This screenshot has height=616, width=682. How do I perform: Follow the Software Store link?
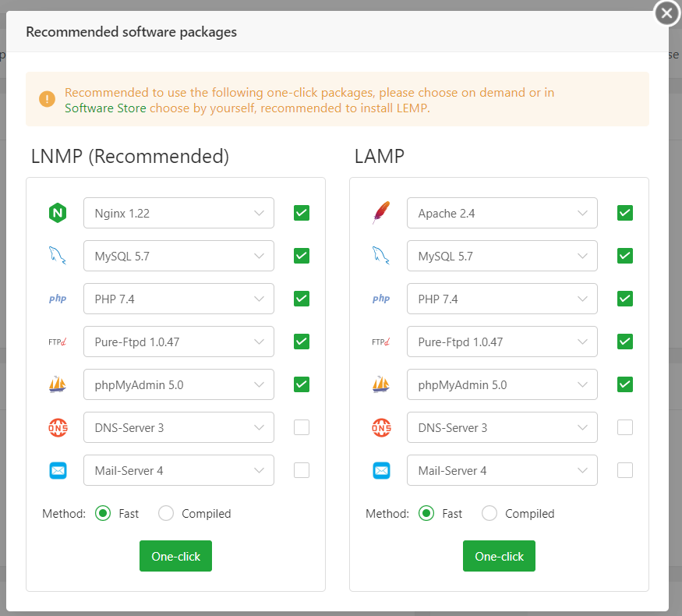105,108
